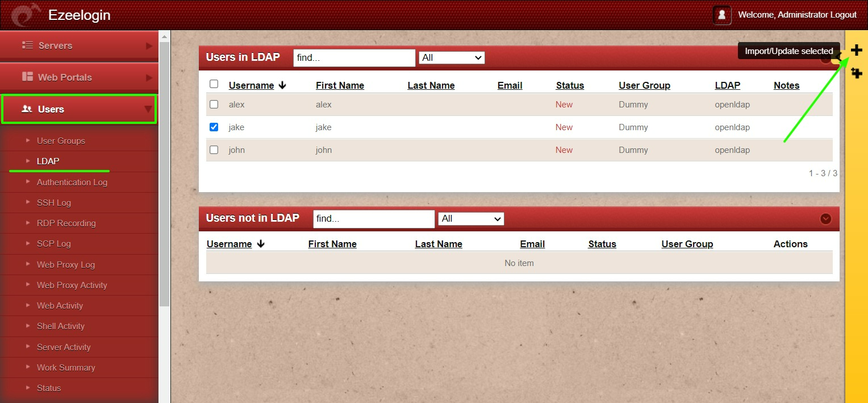This screenshot has width=868, height=403.
Task: Open User Groups in the sidebar
Action: [61, 140]
